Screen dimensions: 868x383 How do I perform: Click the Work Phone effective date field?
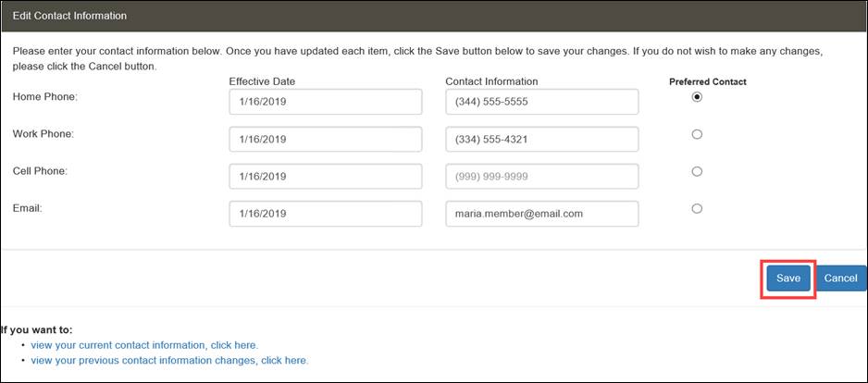tap(326, 140)
